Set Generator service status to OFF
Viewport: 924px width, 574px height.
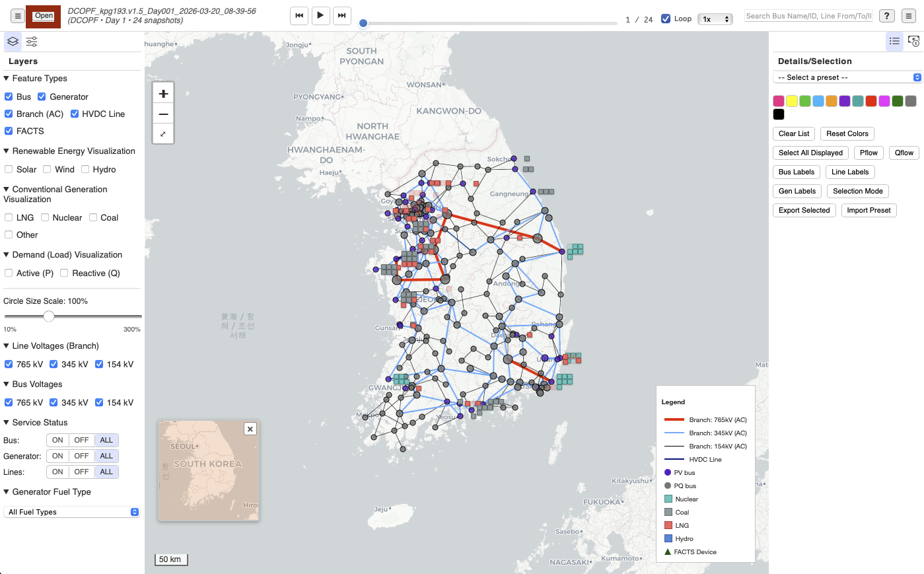pyautogui.click(x=81, y=456)
